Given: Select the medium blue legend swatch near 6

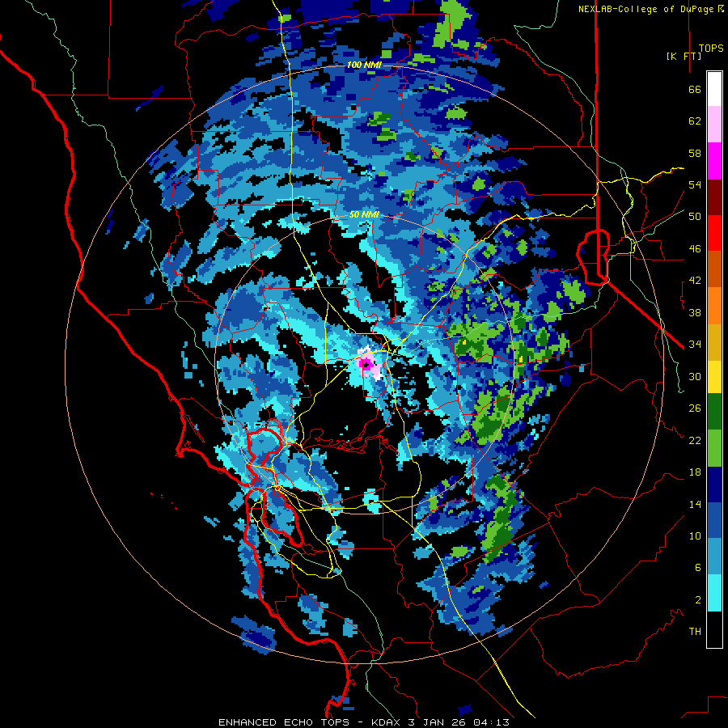Looking at the screenshot, I should (x=714, y=557).
